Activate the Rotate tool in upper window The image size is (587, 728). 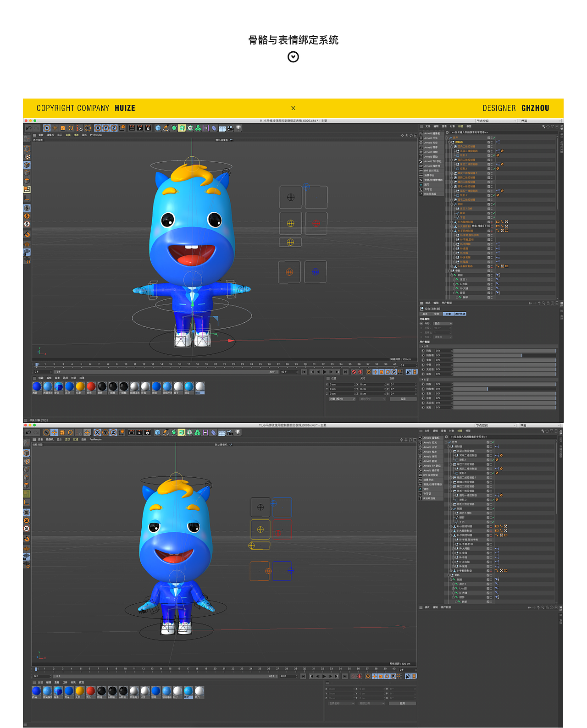pos(71,128)
